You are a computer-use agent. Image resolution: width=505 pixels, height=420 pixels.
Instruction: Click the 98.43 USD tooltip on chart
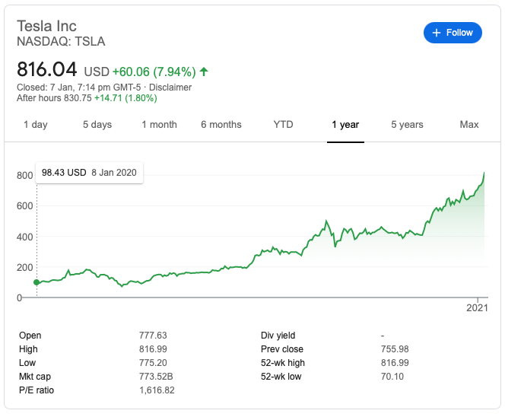[x=89, y=173]
